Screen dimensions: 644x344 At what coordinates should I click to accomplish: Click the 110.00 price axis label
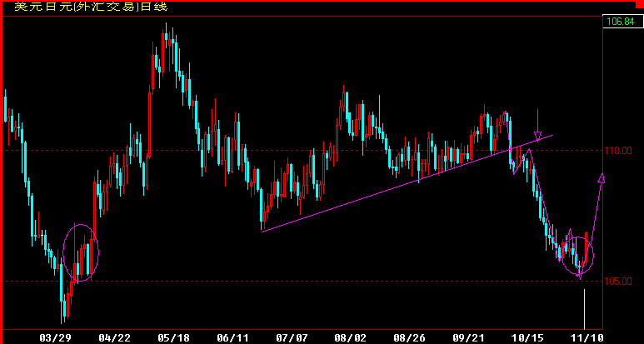(619, 151)
